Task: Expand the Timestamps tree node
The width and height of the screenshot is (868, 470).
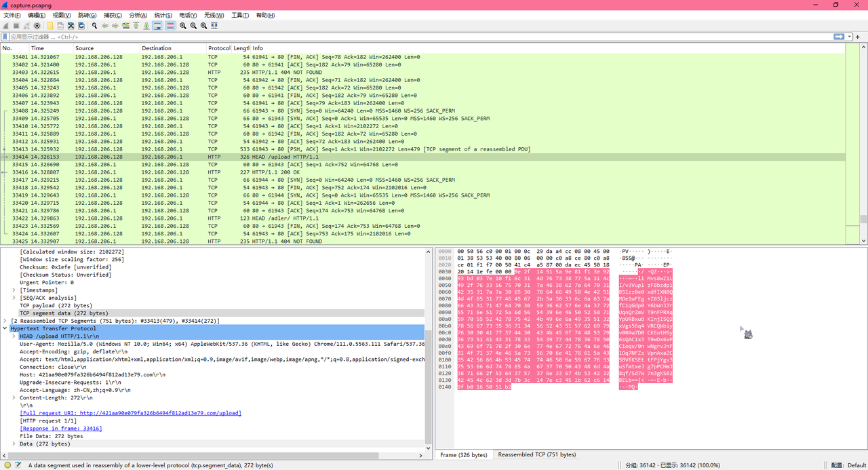Action: 14,290
